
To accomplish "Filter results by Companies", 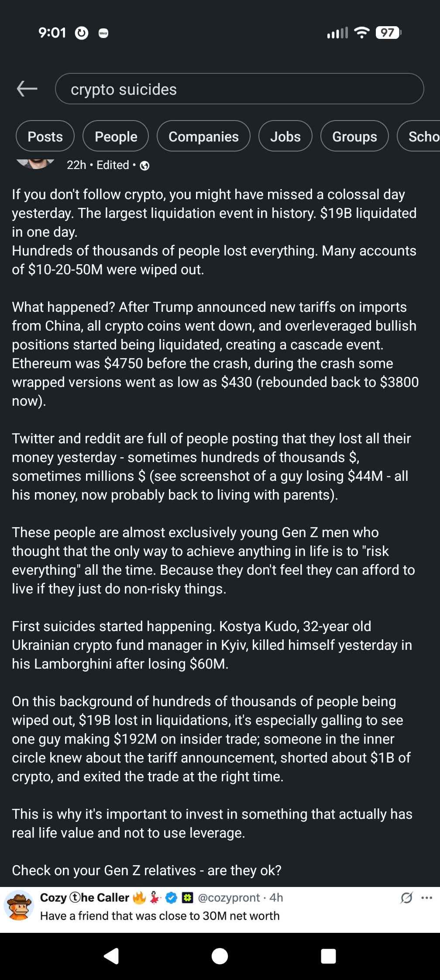I will [203, 136].
